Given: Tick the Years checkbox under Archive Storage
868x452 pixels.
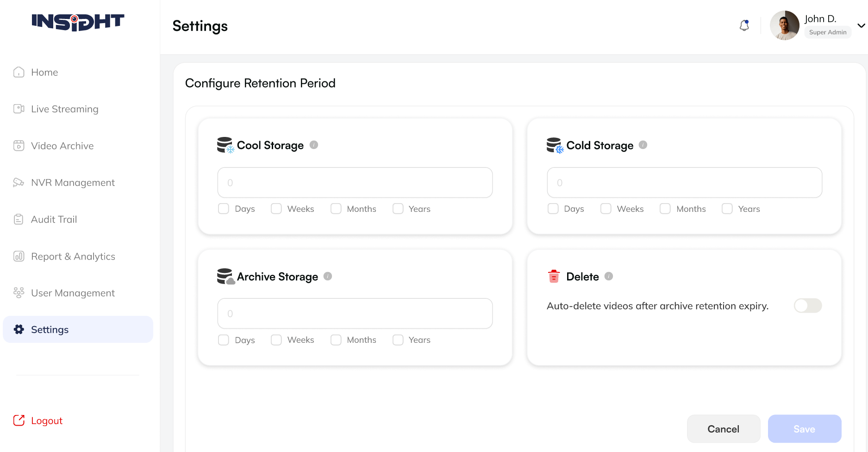Looking at the screenshot, I should [x=398, y=340].
